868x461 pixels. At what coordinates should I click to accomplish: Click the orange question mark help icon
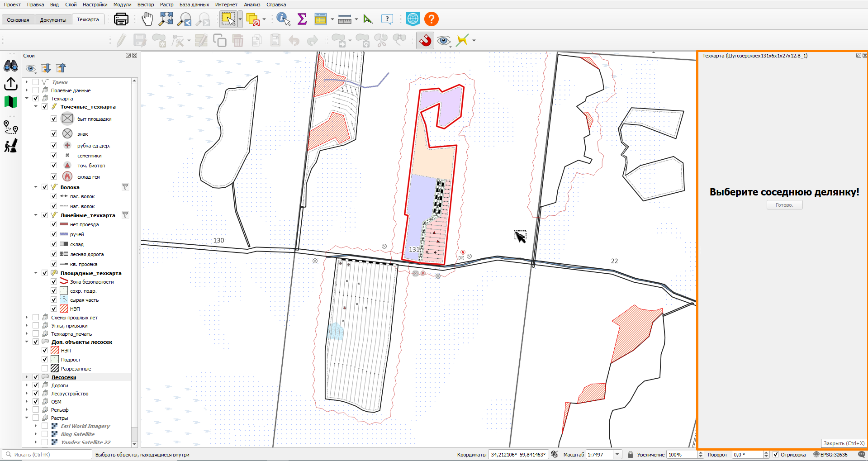pos(432,19)
